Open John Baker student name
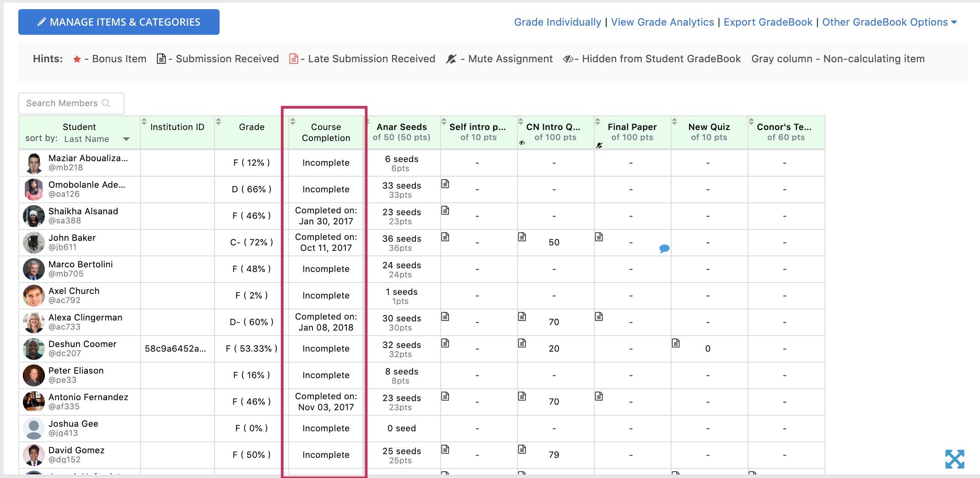 (72, 238)
